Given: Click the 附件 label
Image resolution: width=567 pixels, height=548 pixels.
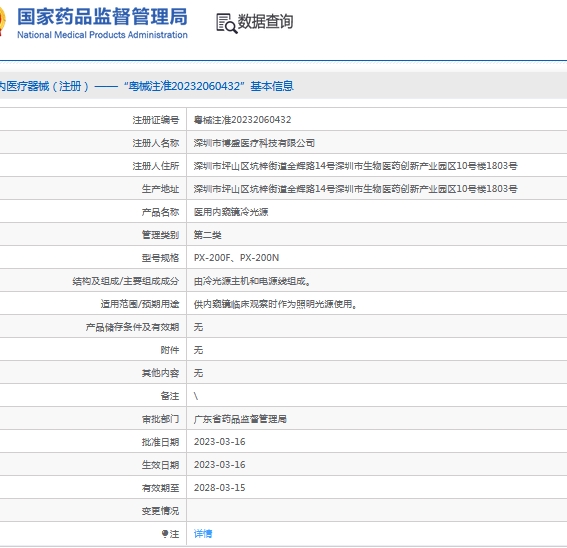Looking at the screenshot, I should [170, 350].
